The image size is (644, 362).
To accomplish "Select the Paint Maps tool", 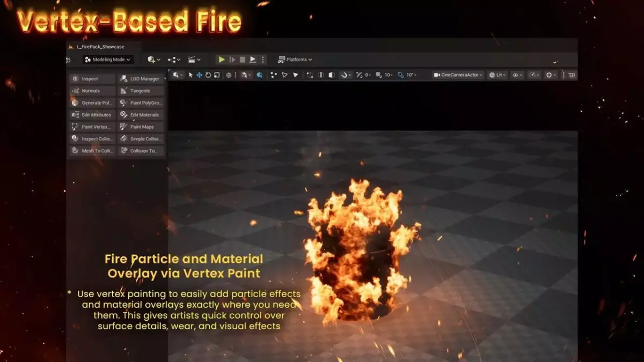I will (141, 127).
